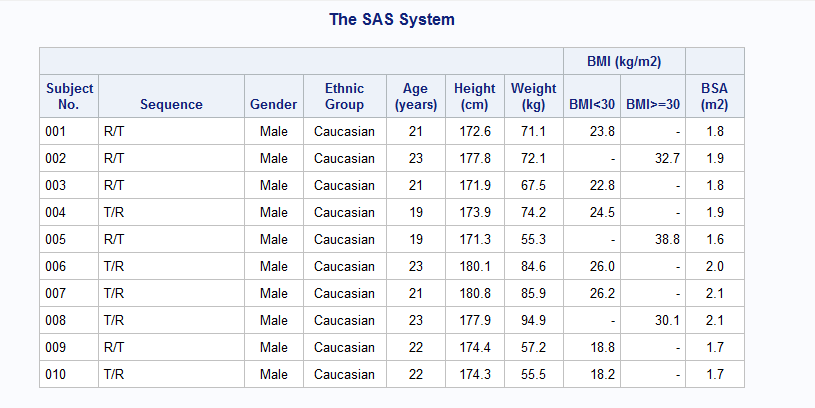This screenshot has height=408, width=815.
Task: Select the Gender column header
Action: pyautogui.click(x=273, y=104)
